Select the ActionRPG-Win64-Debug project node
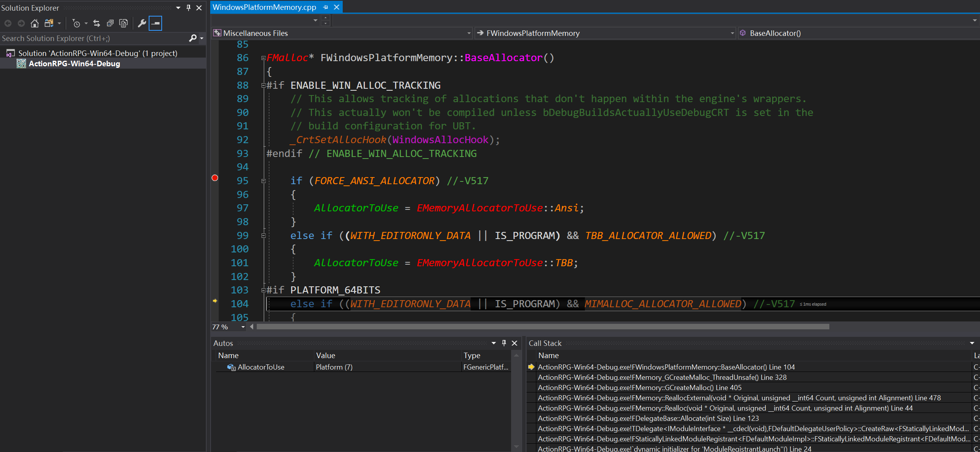The width and height of the screenshot is (980, 452). tap(74, 64)
